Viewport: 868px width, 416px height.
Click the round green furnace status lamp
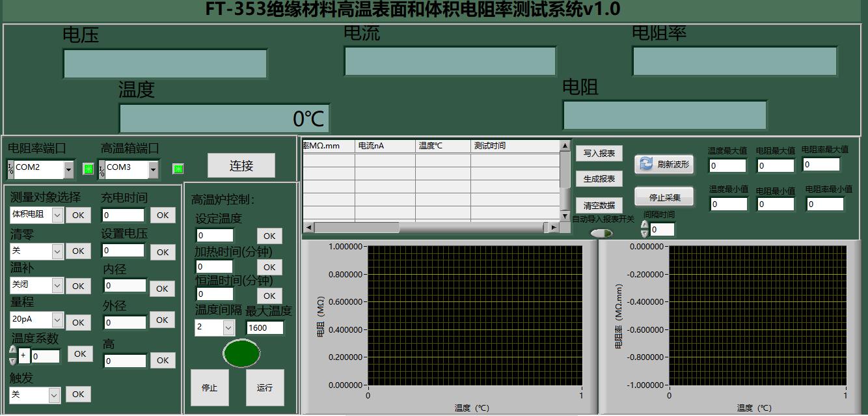(241, 354)
